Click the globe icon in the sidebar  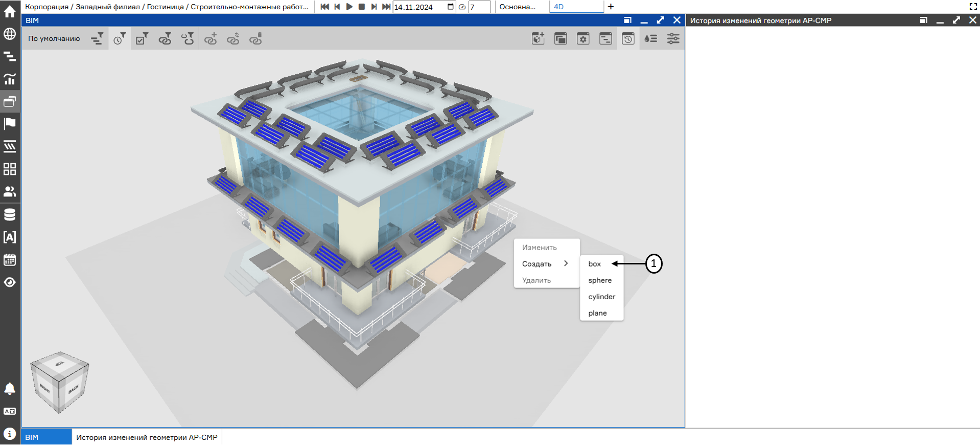coord(10,34)
